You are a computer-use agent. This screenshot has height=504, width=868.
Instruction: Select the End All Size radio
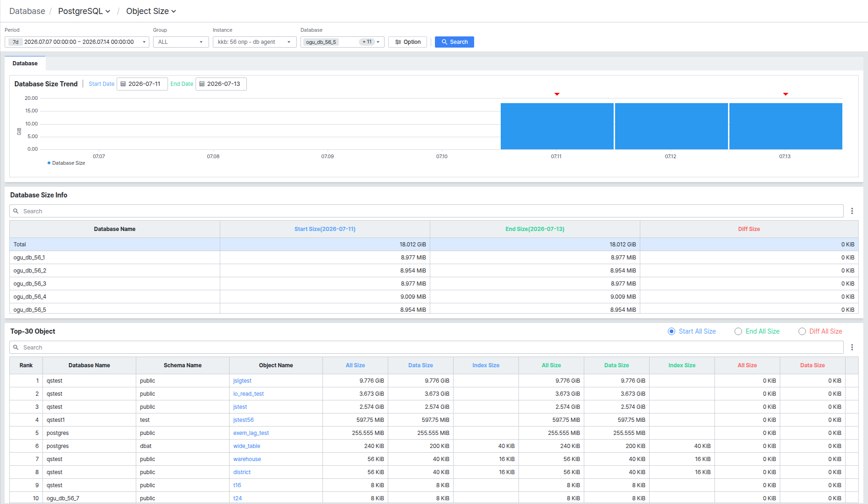(x=738, y=331)
